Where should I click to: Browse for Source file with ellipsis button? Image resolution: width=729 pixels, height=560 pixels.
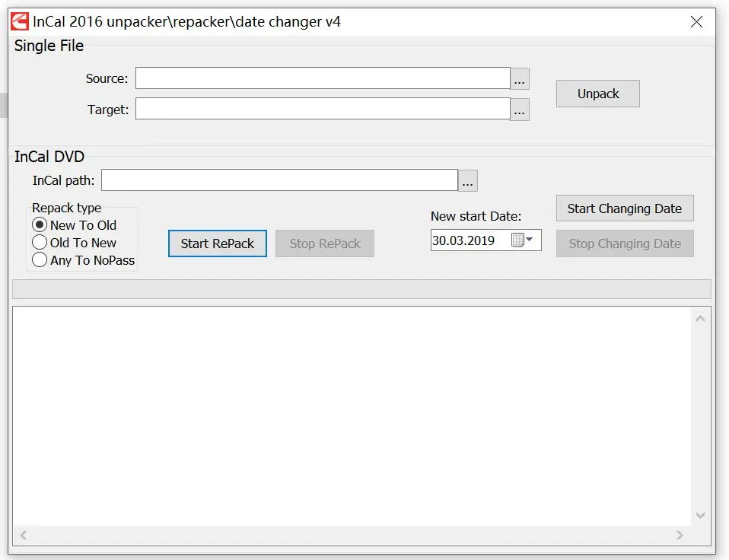519,78
